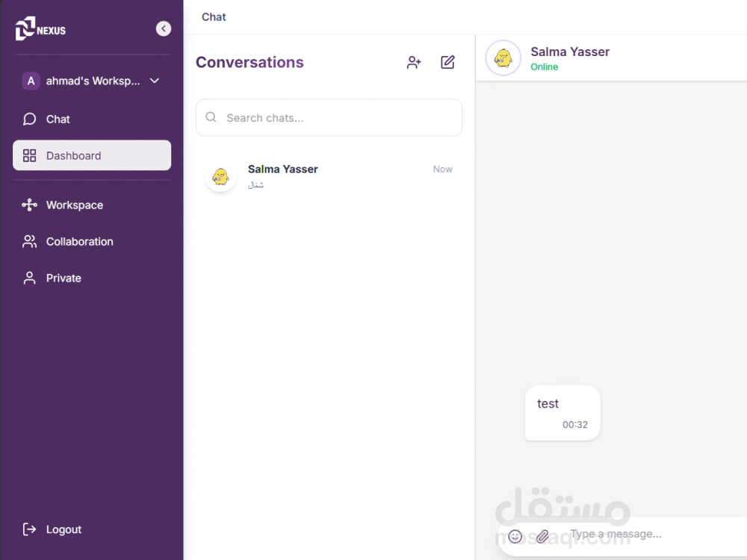Open the Salma Yasser conversation
Viewport: 747px width, 560px height.
(x=329, y=177)
